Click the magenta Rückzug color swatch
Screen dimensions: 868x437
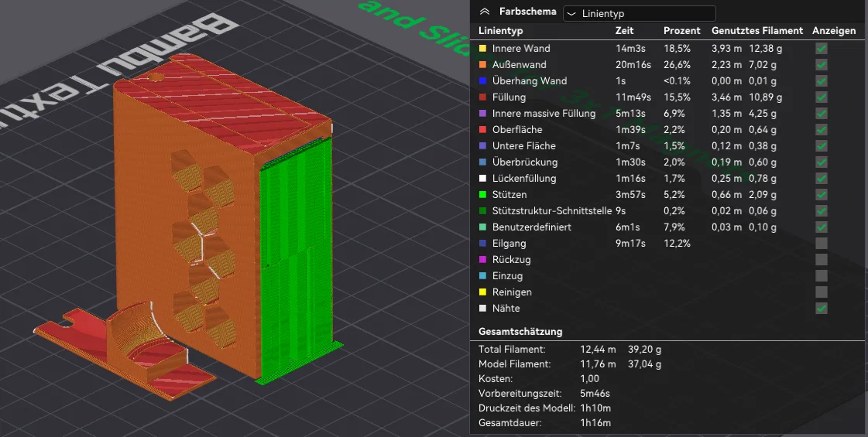[482, 259]
